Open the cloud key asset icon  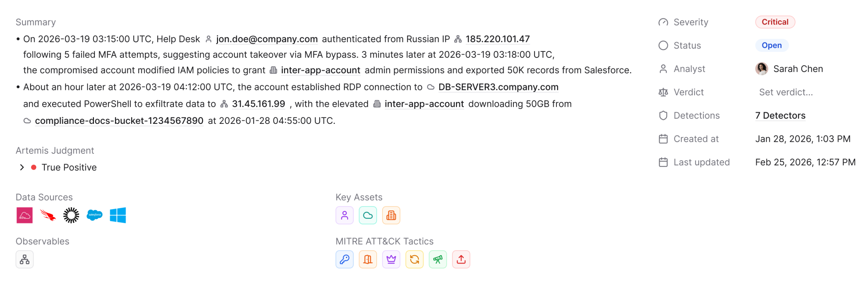[368, 215]
